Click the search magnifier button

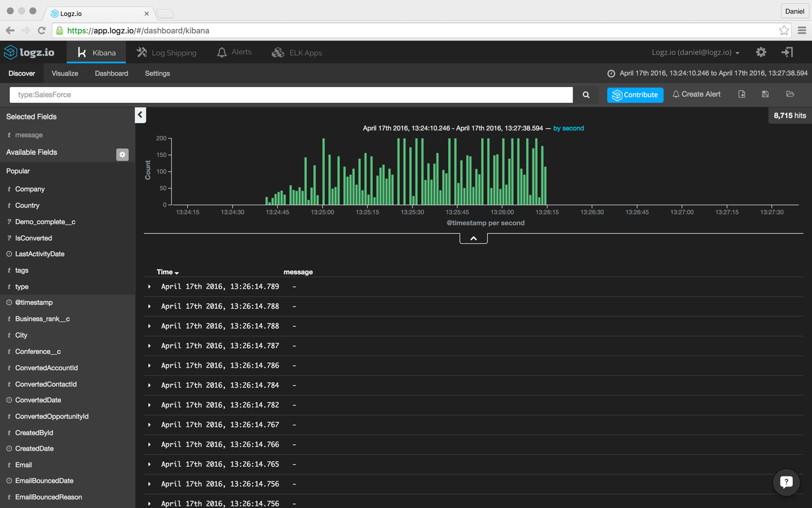point(586,95)
